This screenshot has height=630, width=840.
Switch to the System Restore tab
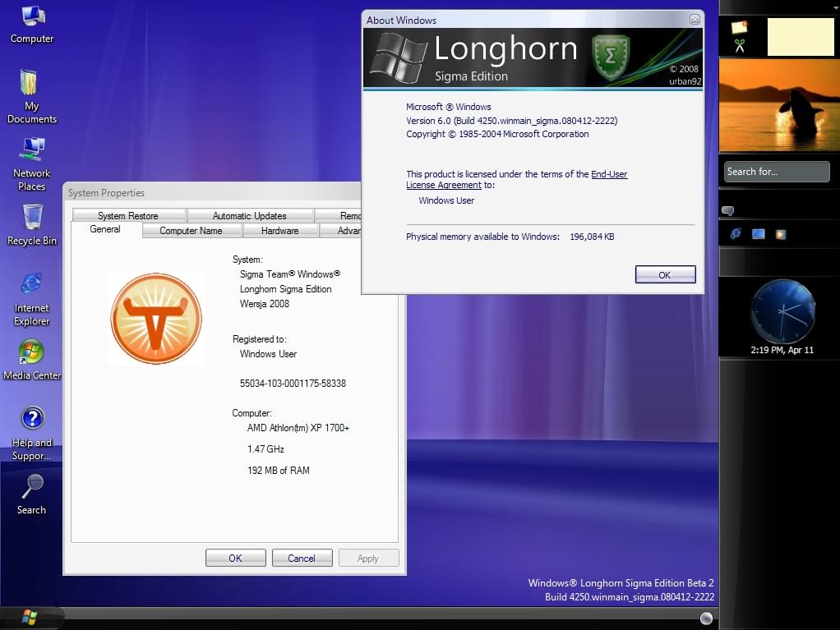coord(128,215)
